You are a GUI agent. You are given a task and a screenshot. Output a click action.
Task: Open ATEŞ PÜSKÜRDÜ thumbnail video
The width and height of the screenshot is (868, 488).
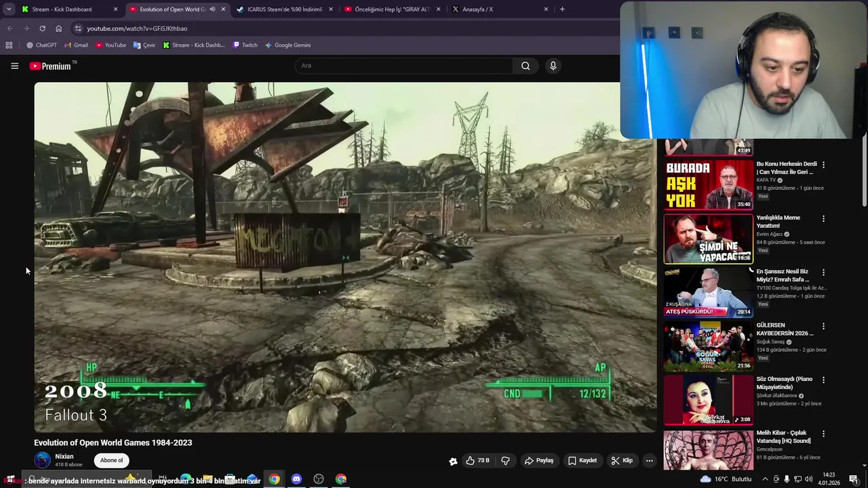pos(708,292)
